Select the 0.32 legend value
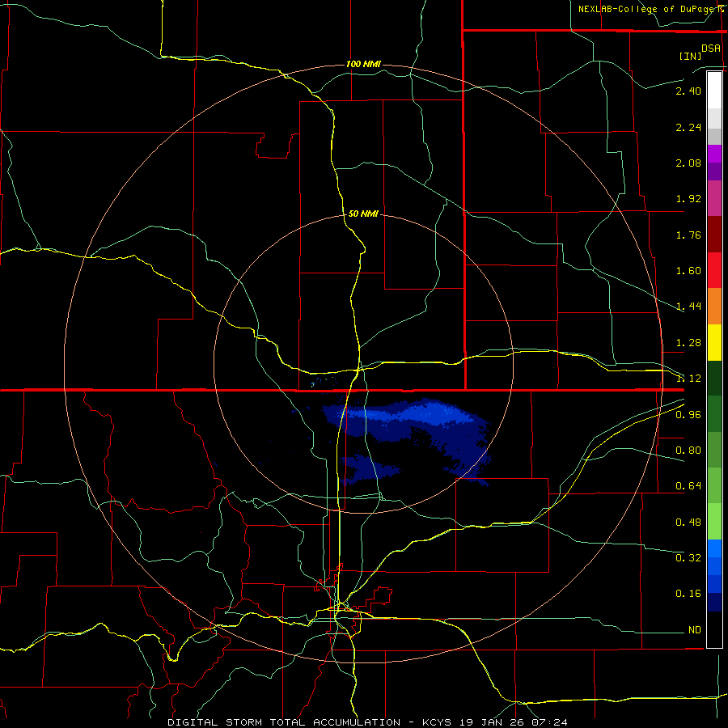The width and height of the screenshot is (728, 728). 688,557
